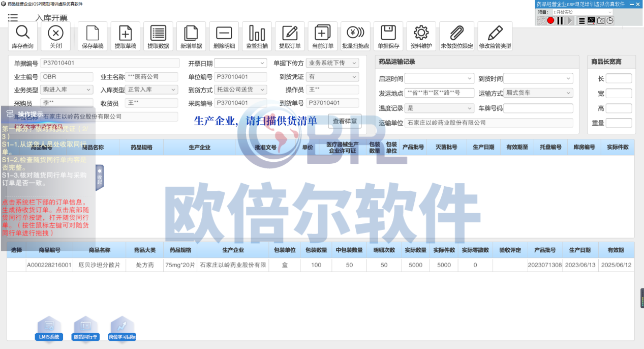Open 资料维护 gear settings
Screen dimensions: 644x349
[x=421, y=36]
